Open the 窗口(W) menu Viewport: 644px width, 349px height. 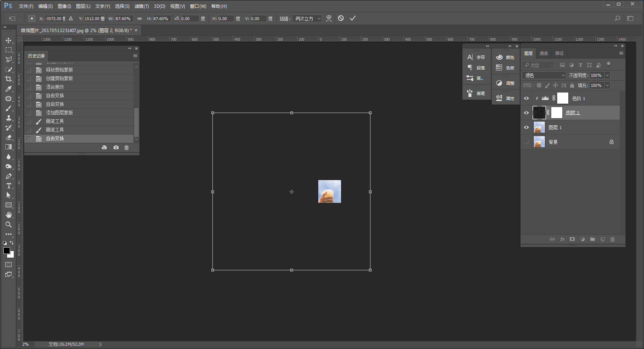(198, 6)
